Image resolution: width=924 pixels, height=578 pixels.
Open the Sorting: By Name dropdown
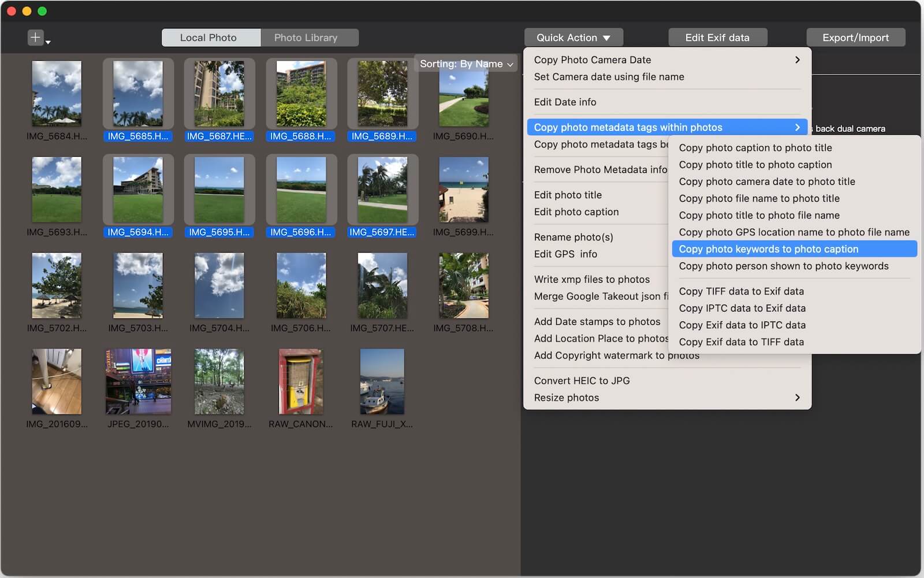click(465, 64)
